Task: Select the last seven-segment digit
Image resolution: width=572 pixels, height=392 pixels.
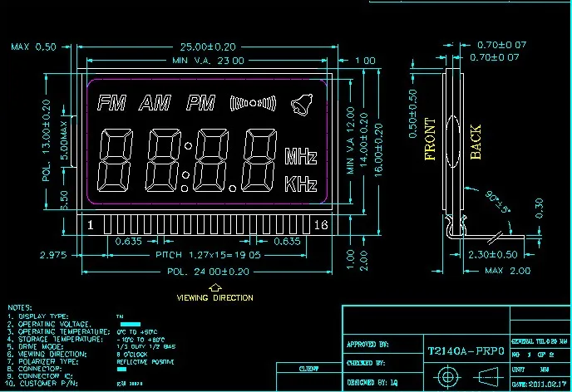Action: [259, 160]
